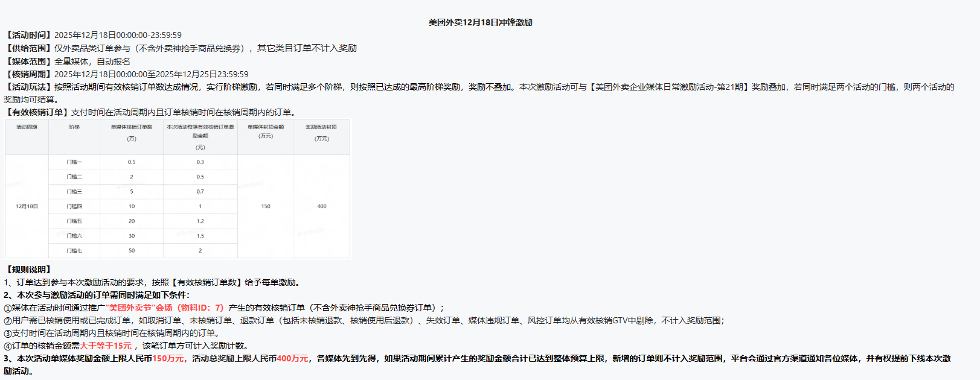Click the 12月18日 date cell in table
Viewport: 980px width, 380px height.
(x=27, y=206)
